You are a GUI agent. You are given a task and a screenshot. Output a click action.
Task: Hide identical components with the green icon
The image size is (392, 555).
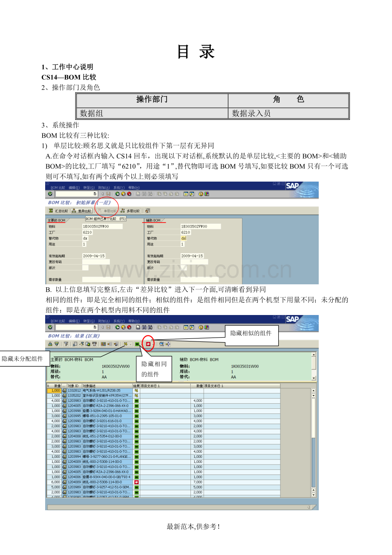tap(137, 344)
